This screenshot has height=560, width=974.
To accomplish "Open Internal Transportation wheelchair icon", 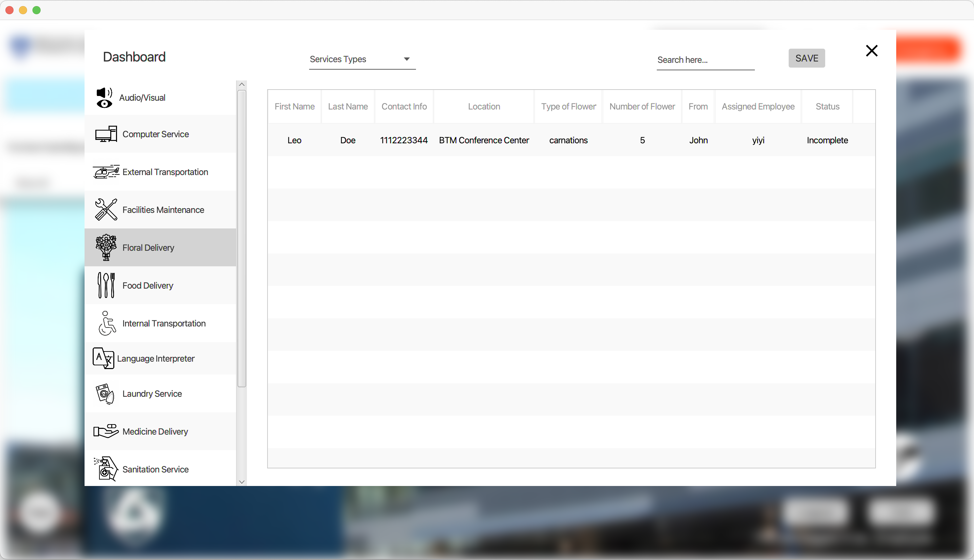I will [107, 323].
